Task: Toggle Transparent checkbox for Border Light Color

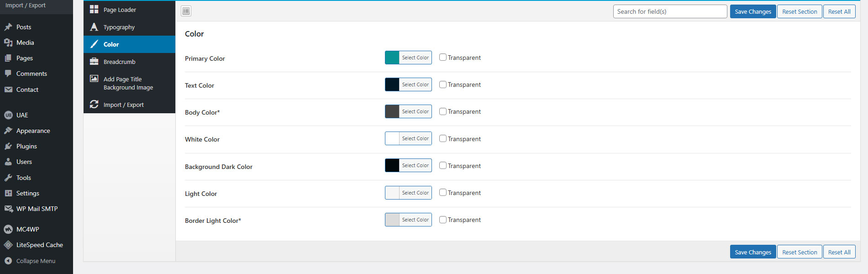Action: pyautogui.click(x=443, y=220)
